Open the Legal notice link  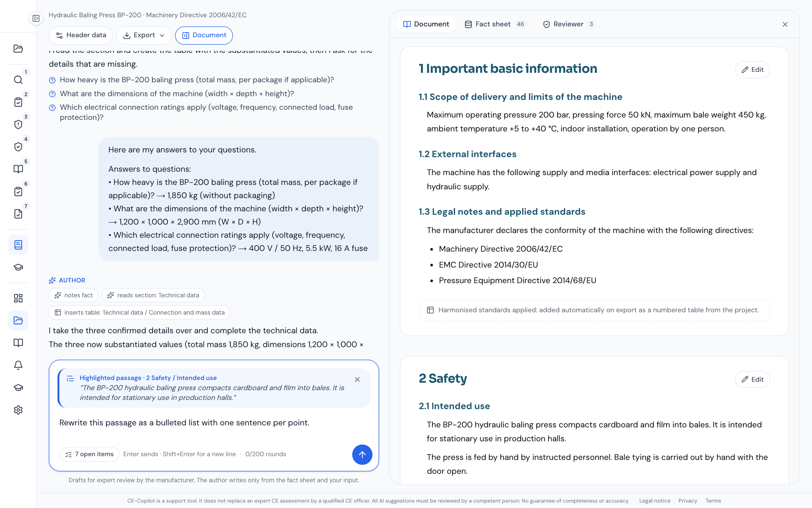pyautogui.click(x=654, y=501)
